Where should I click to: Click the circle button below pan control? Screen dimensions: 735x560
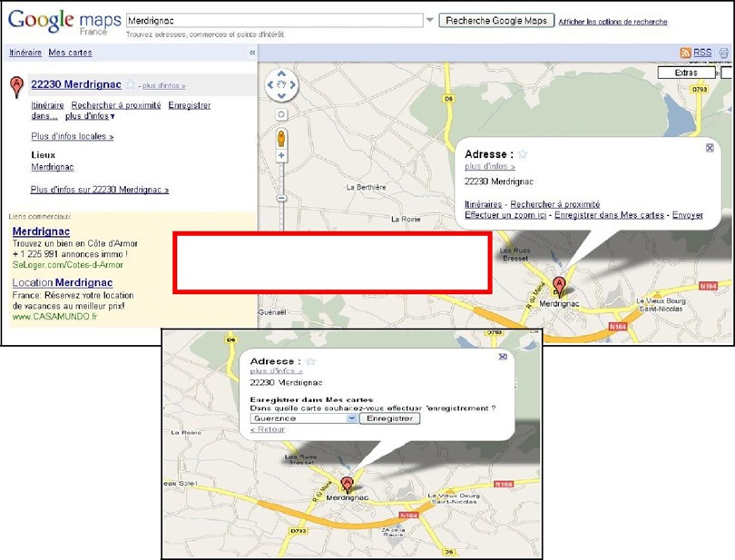click(x=280, y=114)
